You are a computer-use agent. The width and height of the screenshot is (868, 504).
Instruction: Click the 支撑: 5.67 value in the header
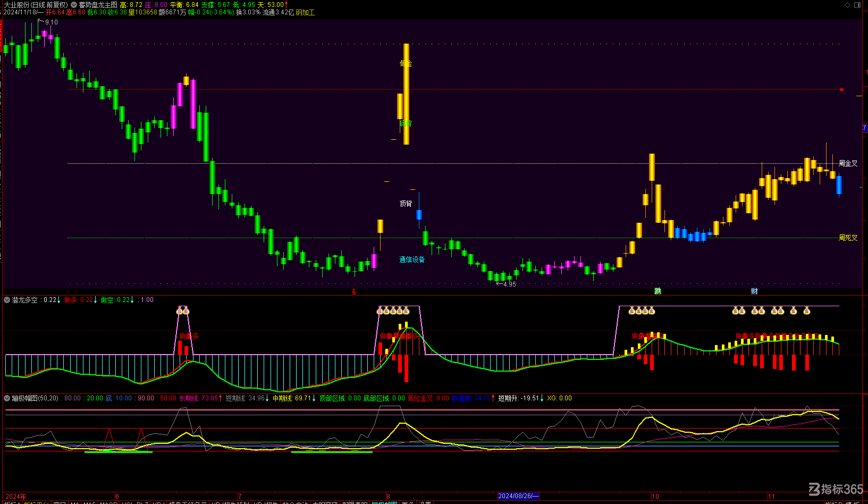click(215, 5)
